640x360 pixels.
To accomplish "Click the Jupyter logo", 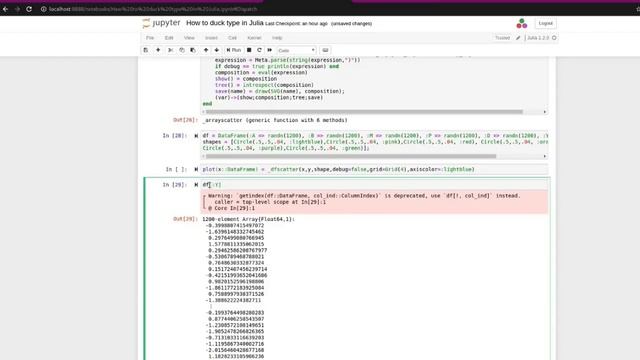I will click(161, 23).
